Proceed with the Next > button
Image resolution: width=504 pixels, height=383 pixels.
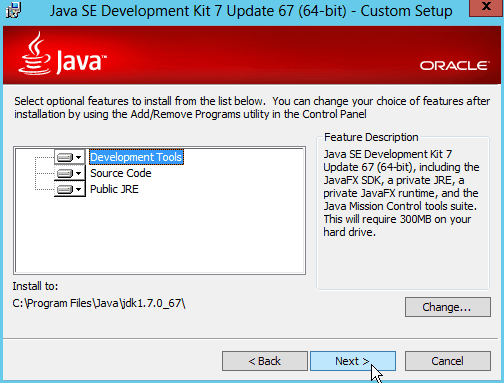[x=353, y=361]
